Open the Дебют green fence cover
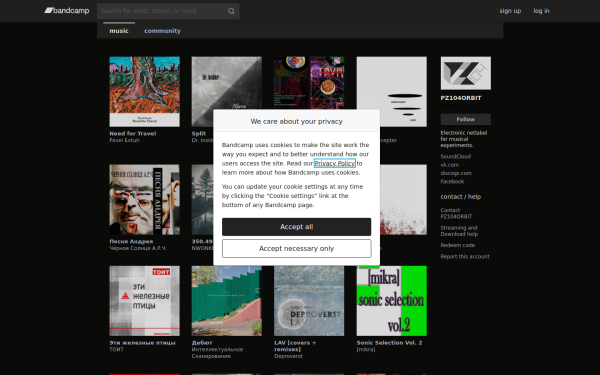 pos(227,301)
